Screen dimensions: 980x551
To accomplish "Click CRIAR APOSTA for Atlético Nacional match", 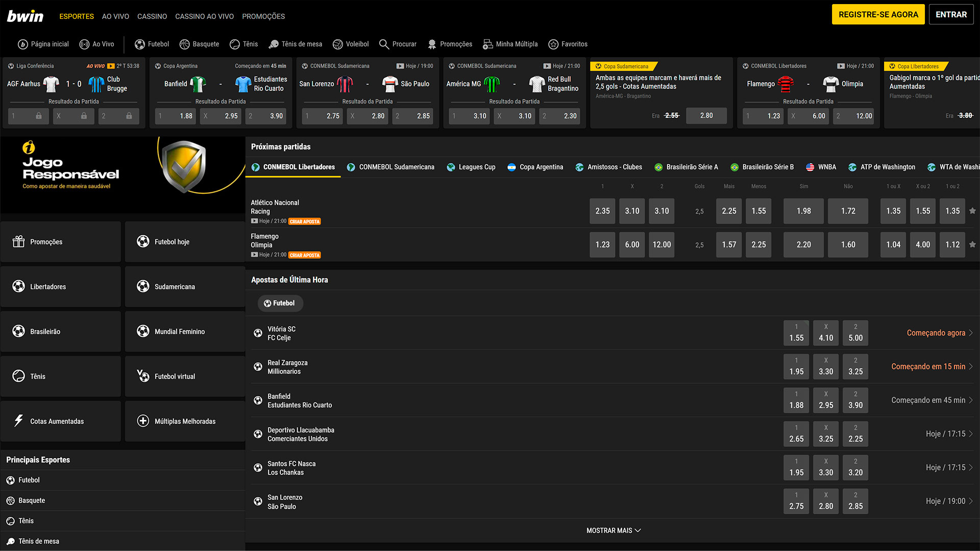I will [x=305, y=221].
